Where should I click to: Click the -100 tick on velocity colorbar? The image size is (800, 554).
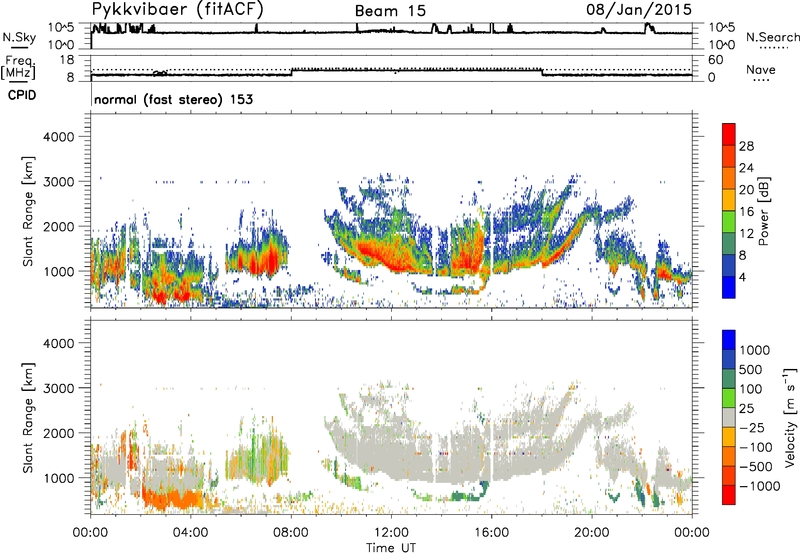(756, 447)
